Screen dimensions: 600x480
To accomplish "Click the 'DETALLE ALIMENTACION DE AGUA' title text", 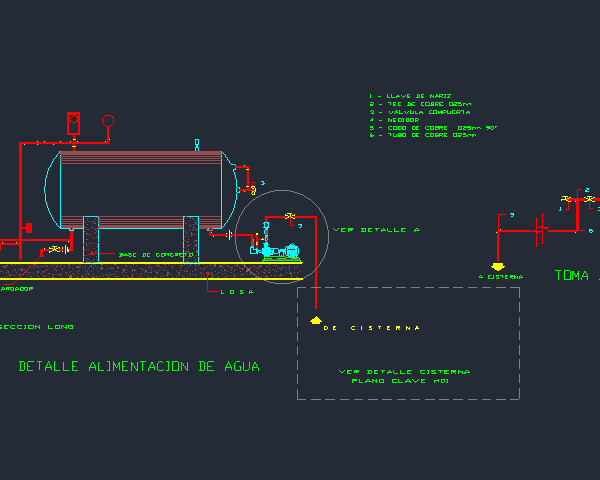I will pyautogui.click(x=139, y=366).
